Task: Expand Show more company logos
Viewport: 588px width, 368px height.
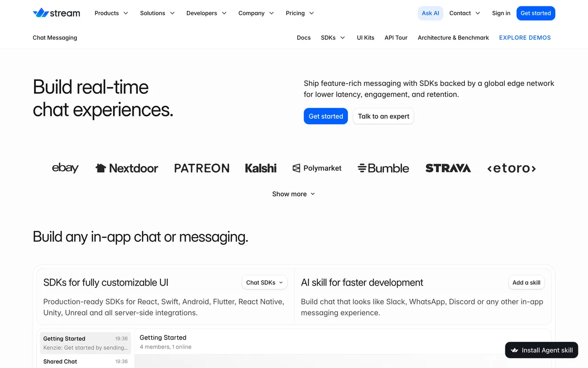Action: pyautogui.click(x=294, y=194)
